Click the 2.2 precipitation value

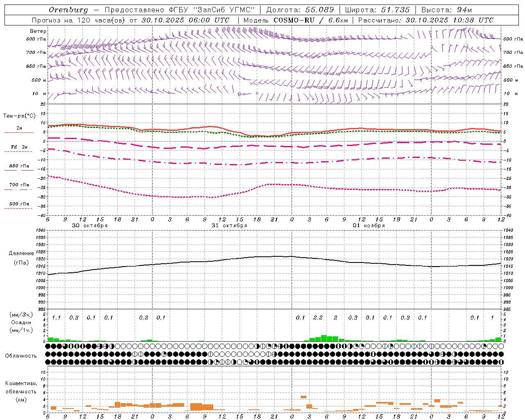coord(318,318)
